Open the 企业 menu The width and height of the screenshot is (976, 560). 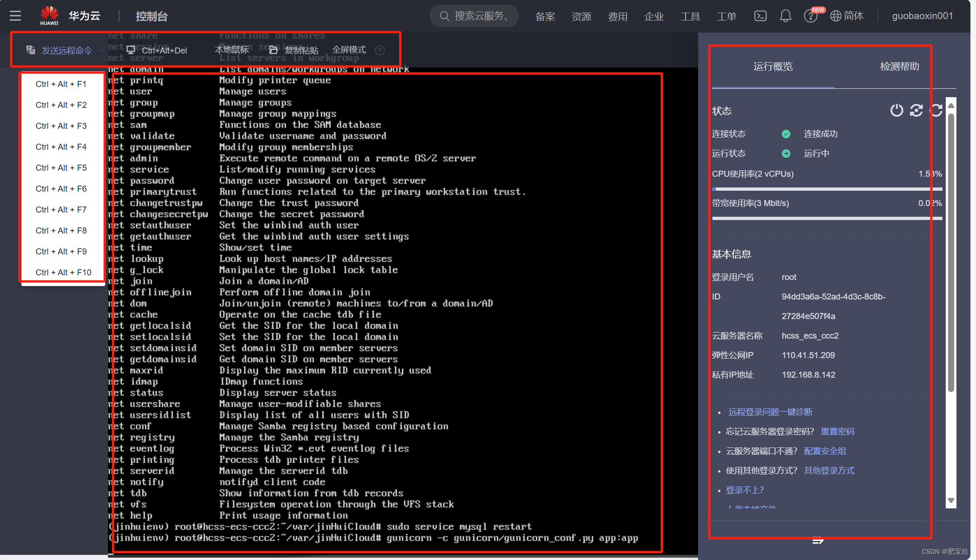tap(654, 17)
